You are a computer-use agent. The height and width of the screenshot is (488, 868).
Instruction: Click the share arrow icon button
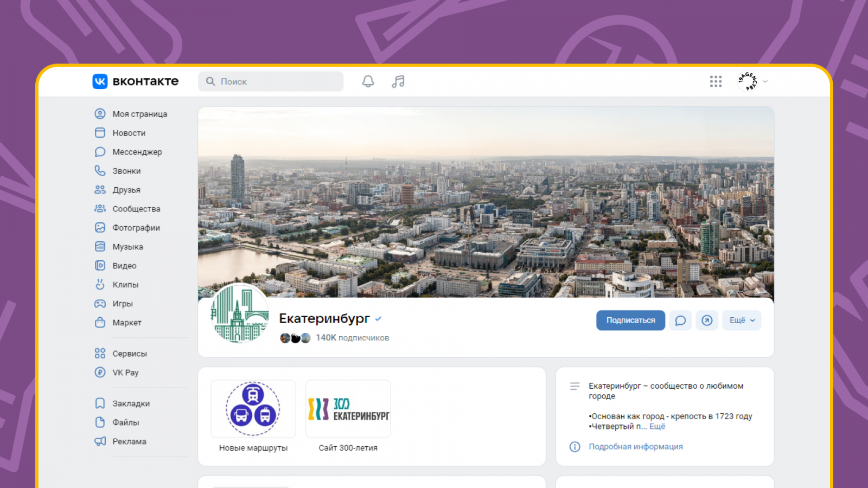(x=707, y=320)
